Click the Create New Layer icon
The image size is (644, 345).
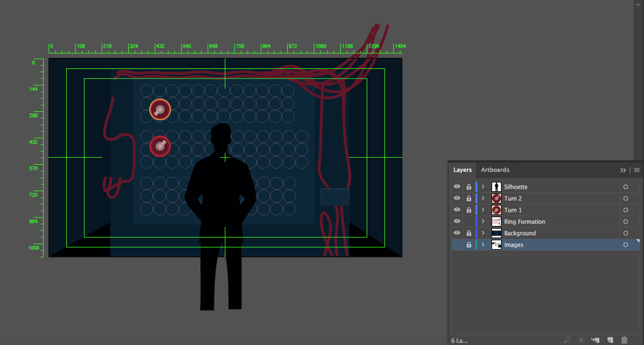[610, 340]
